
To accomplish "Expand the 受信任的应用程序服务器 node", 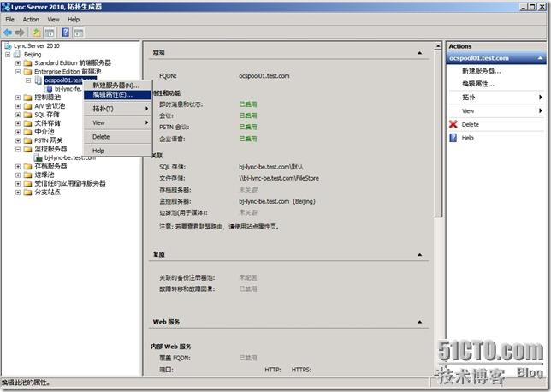I will click(18, 183).
